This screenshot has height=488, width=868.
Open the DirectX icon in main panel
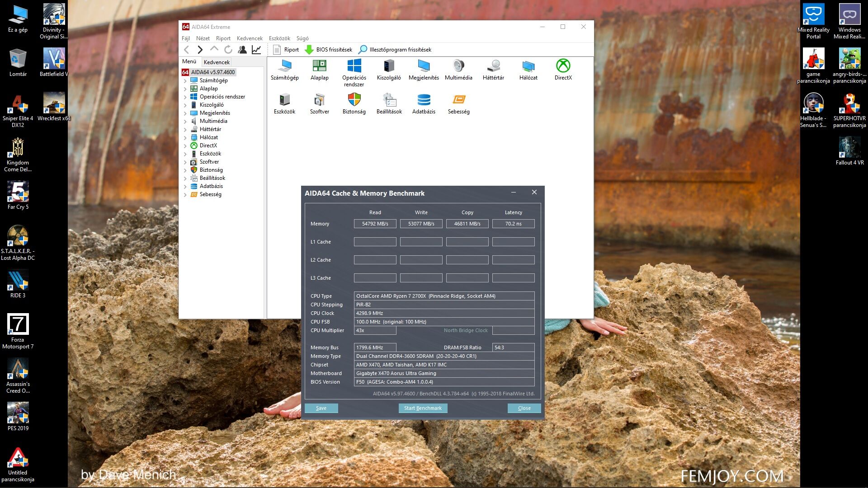tap(563, 70)
